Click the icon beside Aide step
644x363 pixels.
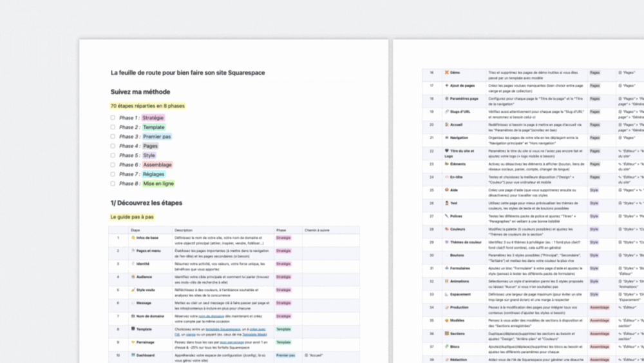tap(447, 190)
